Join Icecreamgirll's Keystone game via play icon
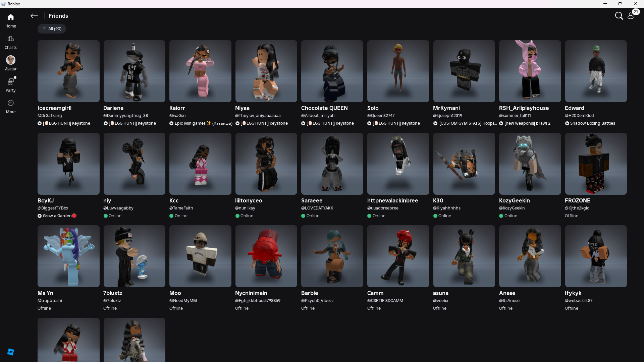 click(x=40, y=123)
